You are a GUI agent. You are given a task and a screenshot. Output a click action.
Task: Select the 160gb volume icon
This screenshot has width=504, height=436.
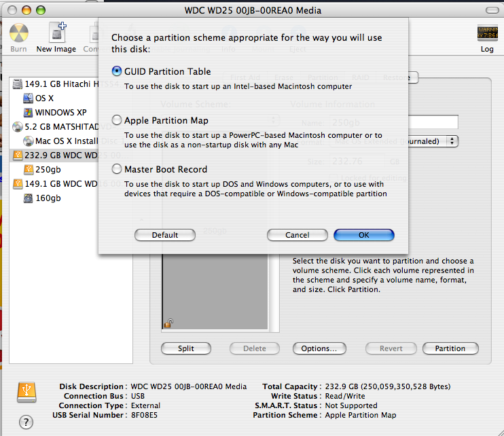(29, 198)
